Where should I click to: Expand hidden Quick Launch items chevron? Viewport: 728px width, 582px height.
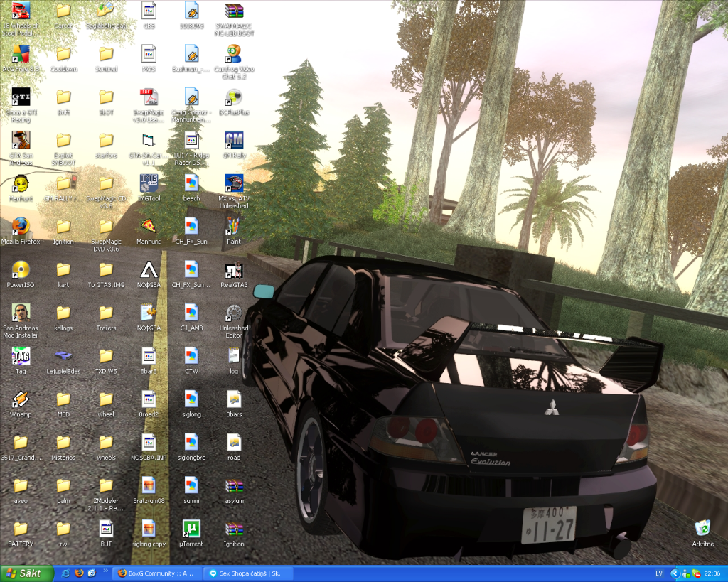[105, 571]
